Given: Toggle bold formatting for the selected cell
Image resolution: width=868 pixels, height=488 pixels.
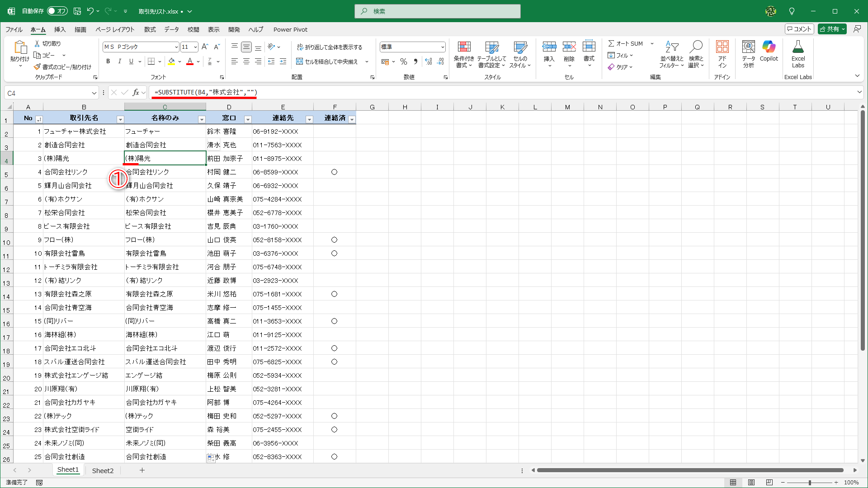Looking at the screenshot, I should (x=108, y=61).
